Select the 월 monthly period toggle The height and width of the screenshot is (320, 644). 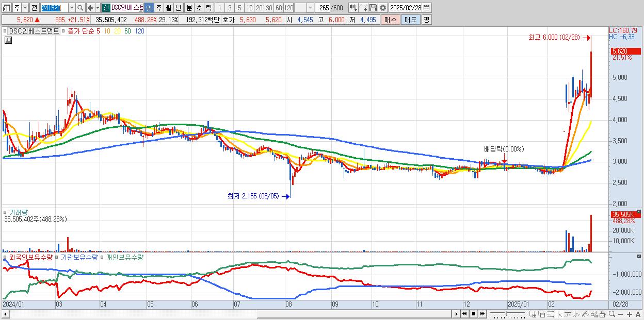coord(168,8)
